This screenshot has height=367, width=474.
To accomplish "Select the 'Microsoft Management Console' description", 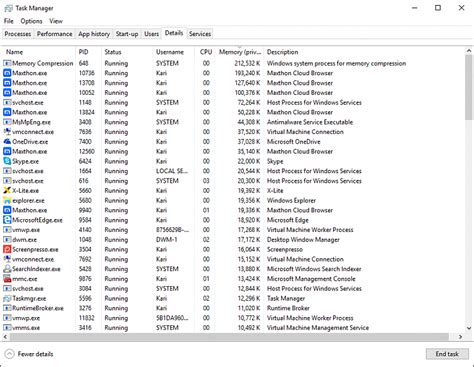I will click(311, 279).
